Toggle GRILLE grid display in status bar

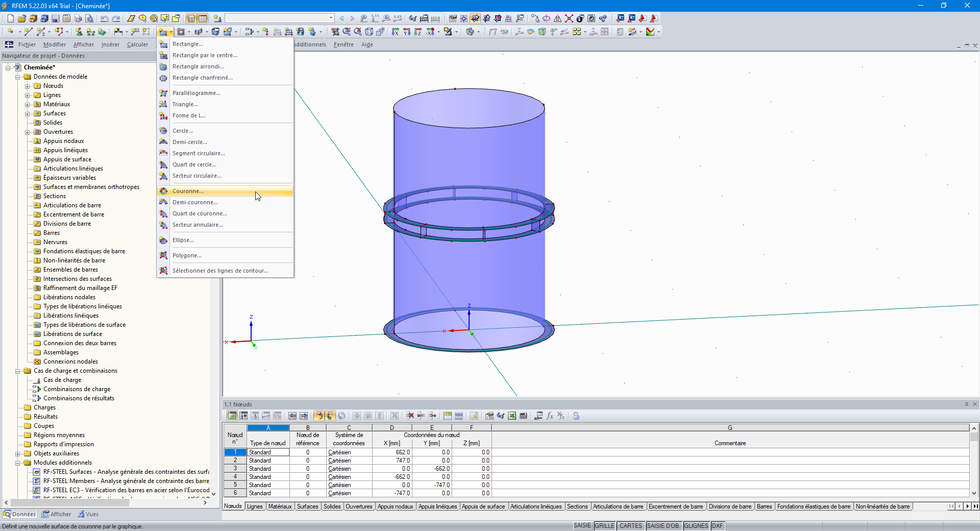pos(605,526)
